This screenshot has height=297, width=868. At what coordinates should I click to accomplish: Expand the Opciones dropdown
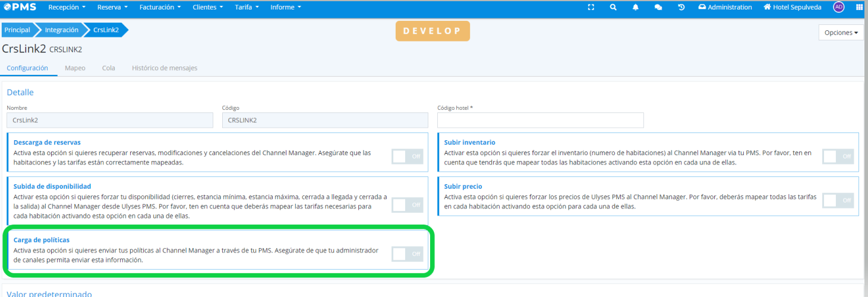point(841,33)
